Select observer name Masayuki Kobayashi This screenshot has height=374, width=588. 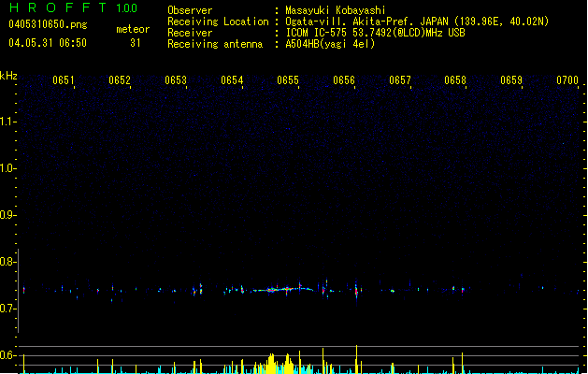click(x=336, y=10)
